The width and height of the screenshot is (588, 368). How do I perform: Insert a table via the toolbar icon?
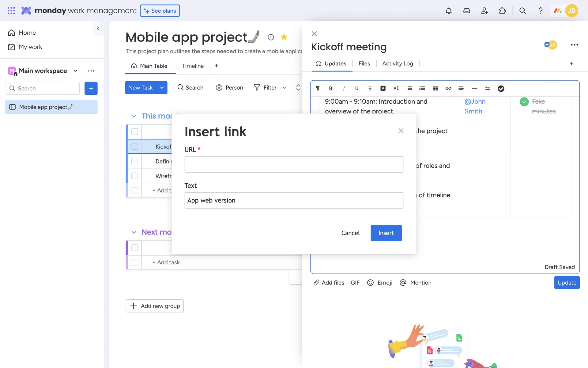435,88
